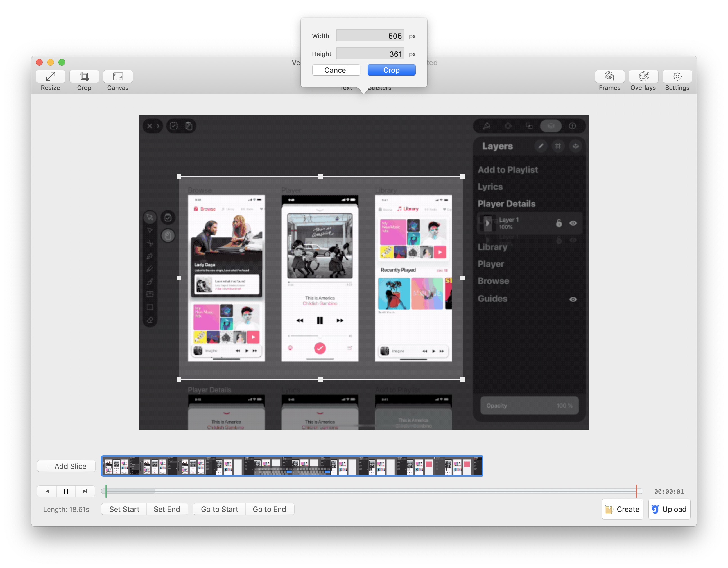The image size is (728, 568).
Task: Click the 'Length: 18.61s' label
Action: tap(66, 509)
